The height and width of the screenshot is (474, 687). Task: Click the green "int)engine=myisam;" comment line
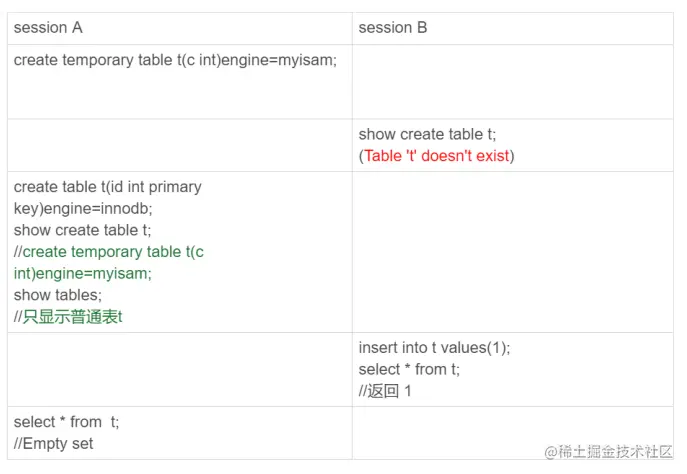click(x=83, y=273)
